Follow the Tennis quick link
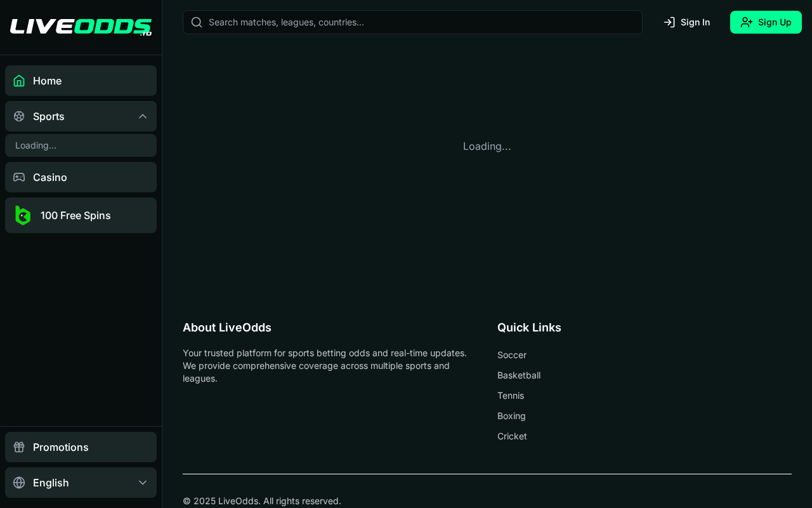The image size is (812, 508). pos(511,396)
